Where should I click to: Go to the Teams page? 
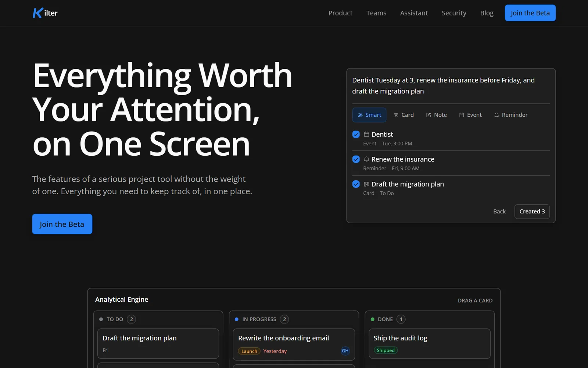pos(376,13)
